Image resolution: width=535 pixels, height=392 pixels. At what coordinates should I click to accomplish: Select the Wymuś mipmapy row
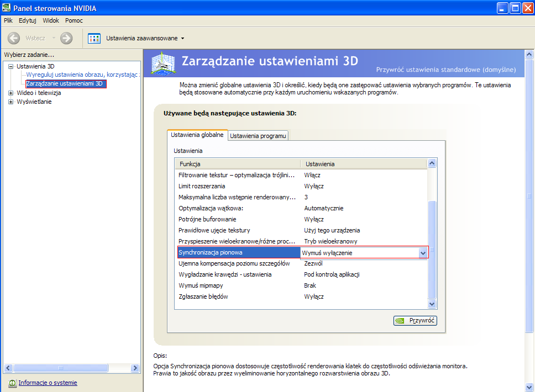pyautogui.click(x=302, y=285)
